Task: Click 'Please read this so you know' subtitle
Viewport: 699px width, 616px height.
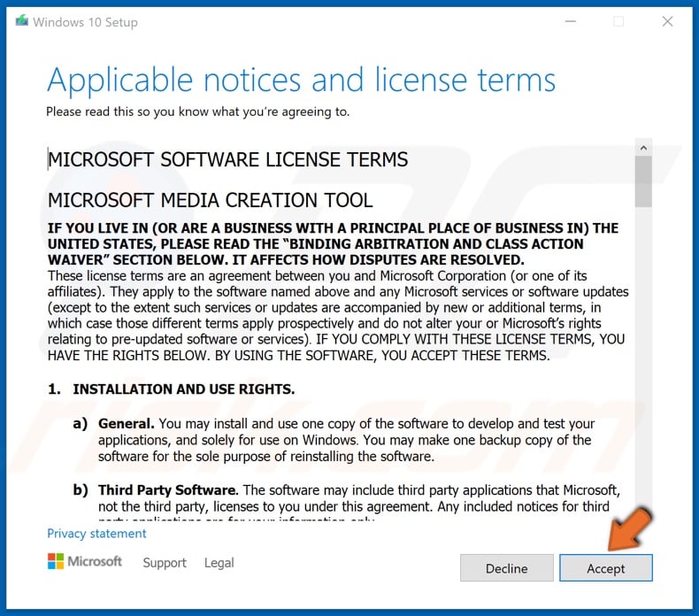Action: tap(197, 112)
